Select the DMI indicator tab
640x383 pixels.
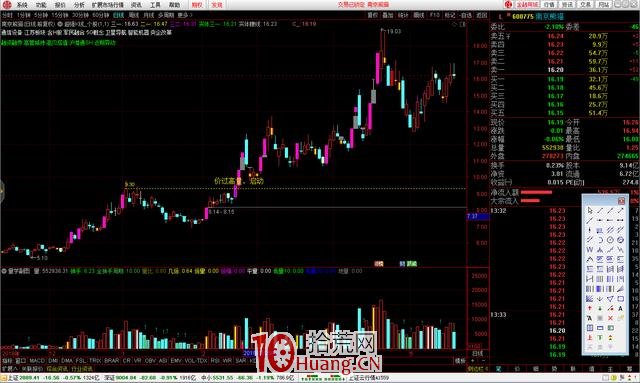click(x=53, y=361)
